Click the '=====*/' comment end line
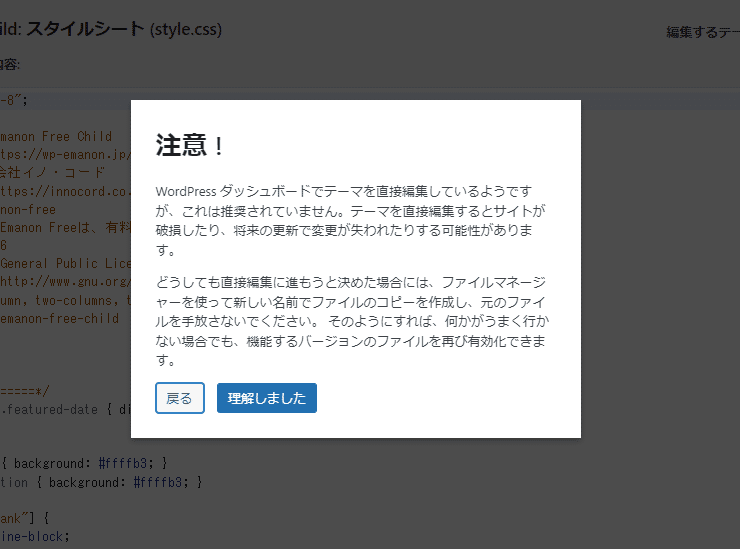 pyautogui.click(x=25, y=391)
